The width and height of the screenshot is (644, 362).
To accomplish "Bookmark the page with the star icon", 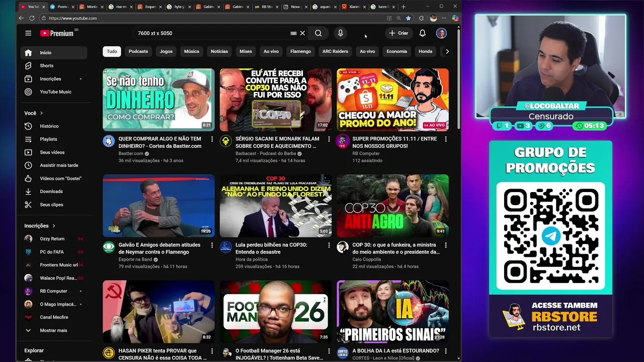I will (408, 18).
